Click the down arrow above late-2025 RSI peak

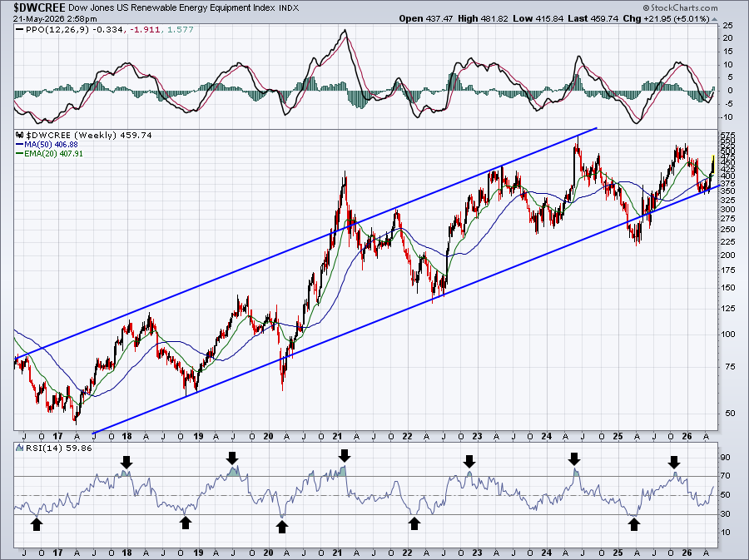673,462
